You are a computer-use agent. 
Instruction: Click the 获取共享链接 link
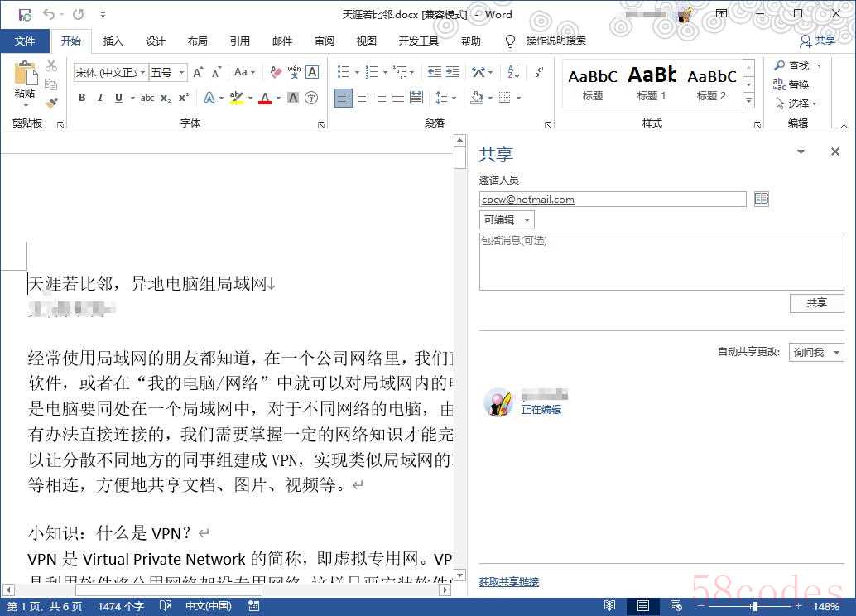point(509,582)
